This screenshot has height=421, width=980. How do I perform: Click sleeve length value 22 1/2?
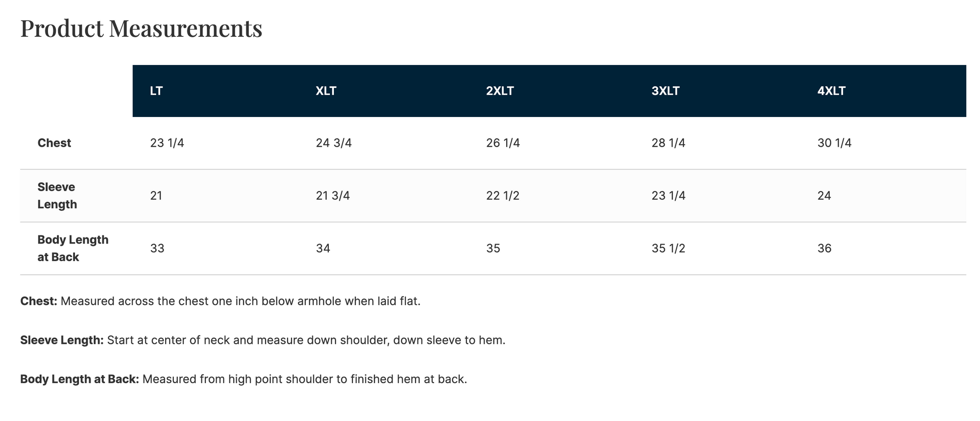click(x=503, y=196)
